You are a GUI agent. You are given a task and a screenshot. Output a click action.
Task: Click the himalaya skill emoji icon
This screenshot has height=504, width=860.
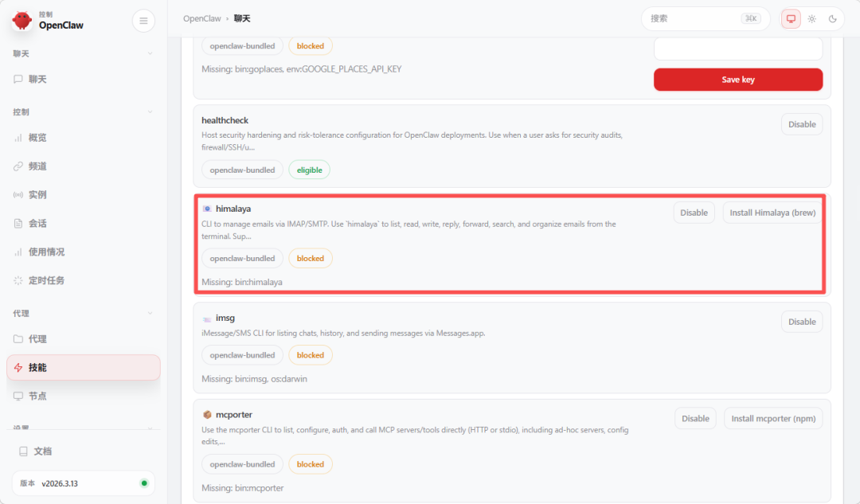(x=207, y=209)
